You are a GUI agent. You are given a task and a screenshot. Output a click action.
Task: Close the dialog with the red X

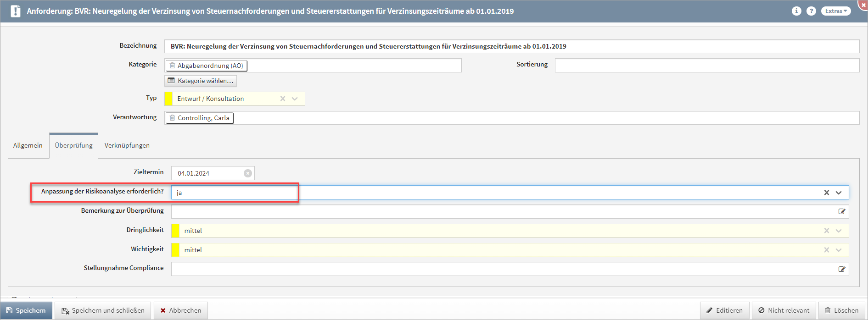[863, 4]
